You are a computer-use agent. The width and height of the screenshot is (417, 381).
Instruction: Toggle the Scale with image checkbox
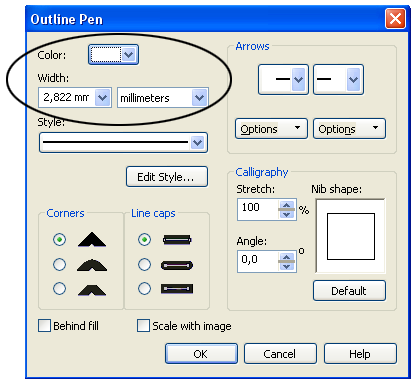tap(143, 326)
